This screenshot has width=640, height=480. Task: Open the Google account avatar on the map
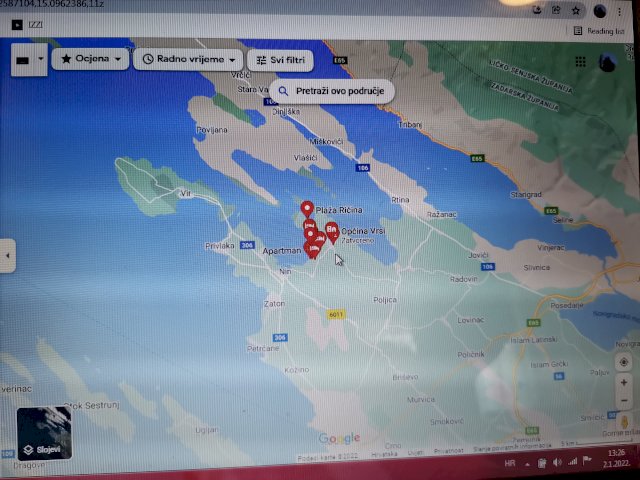click(x=607, y=62)
